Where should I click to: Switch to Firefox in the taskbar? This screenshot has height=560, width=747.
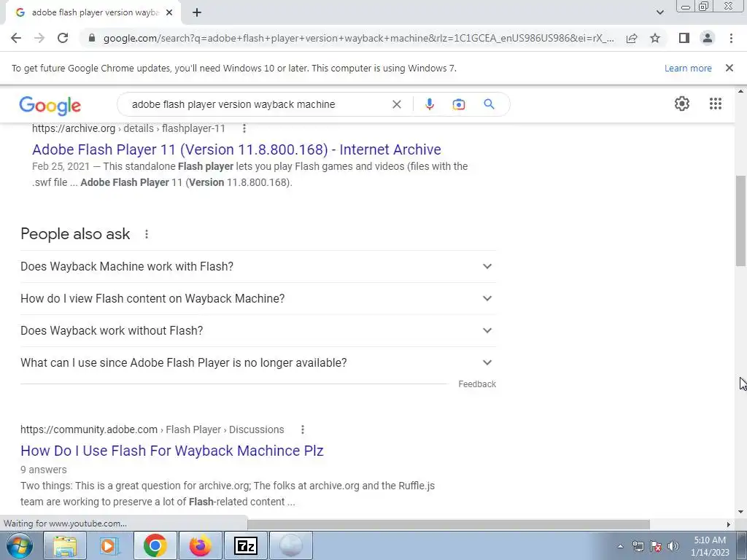tap(200, 545)
